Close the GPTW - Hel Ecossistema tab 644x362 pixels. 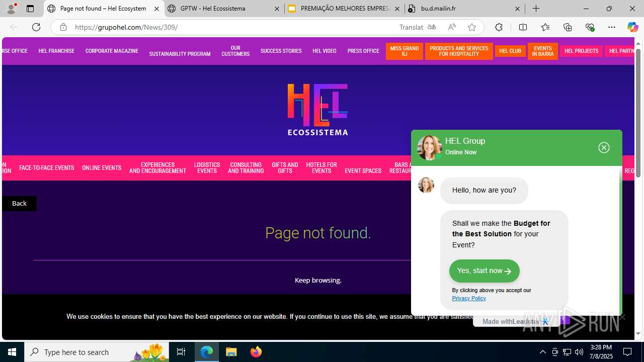click(x=277, y=9)
